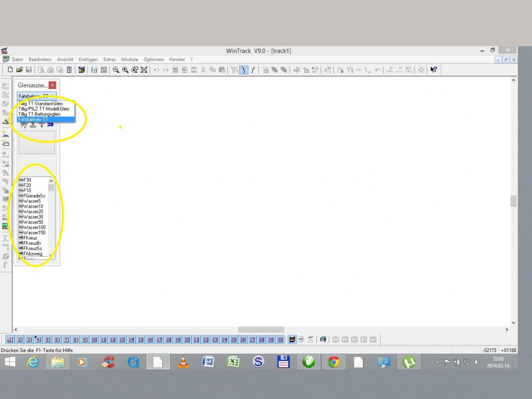Click the 3D view icon in track panel
This screenshot has height=399, width=532.
[x=50, y=125]
